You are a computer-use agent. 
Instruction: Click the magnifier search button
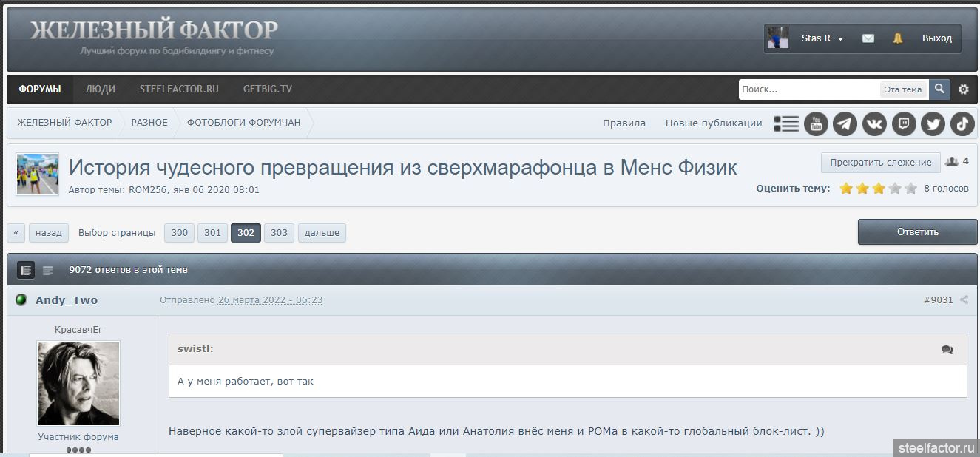point(939,89)
